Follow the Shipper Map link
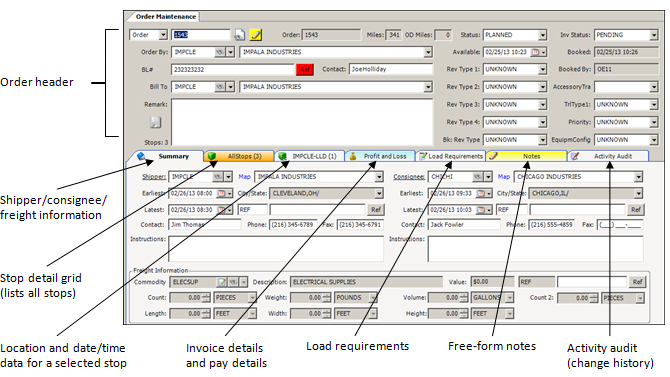The width and height of the screenshot is (670, 377). [x=244, y=177]
